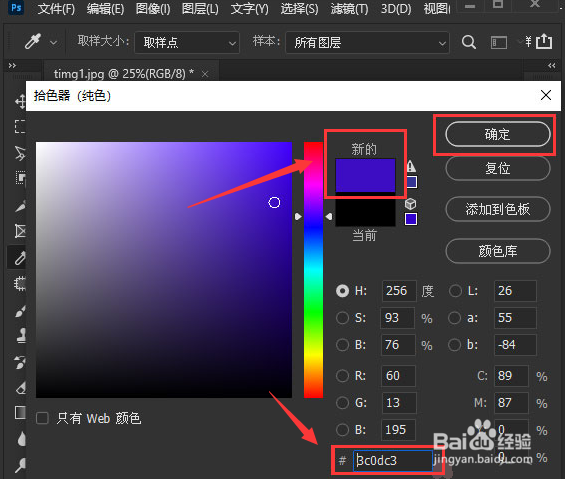
Task: Open the 文件(F) menu
Action: click(56, 9)
